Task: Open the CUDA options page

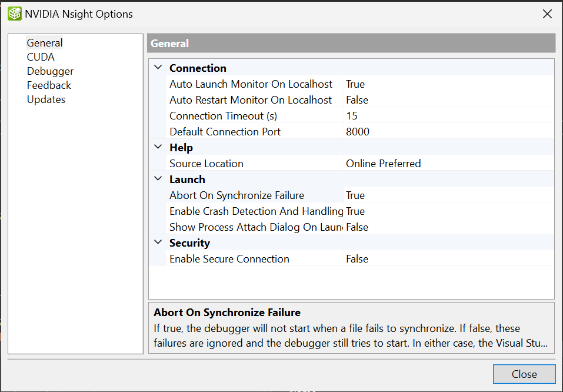Action: click(x=41, y=57)
